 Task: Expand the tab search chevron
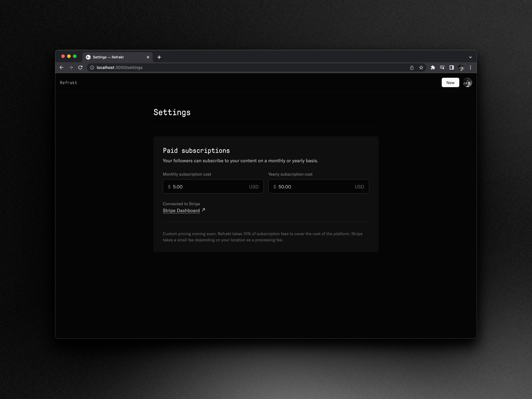[470, 57]
